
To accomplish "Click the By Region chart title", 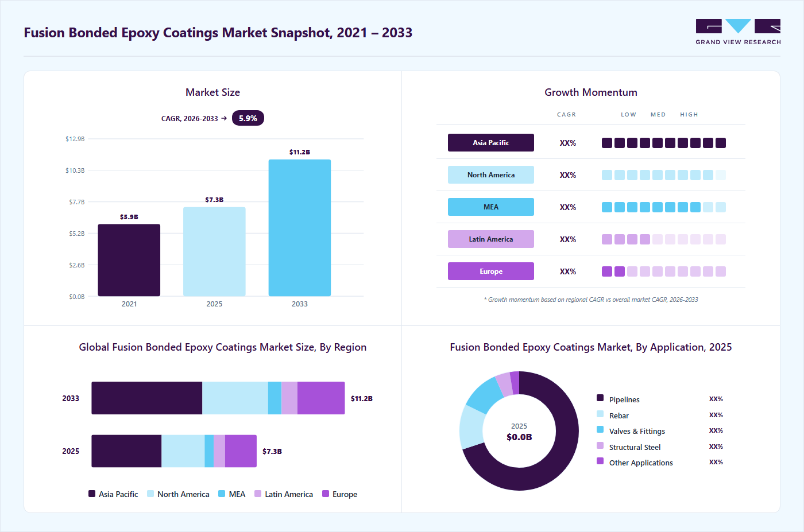I will coord(223,347).
